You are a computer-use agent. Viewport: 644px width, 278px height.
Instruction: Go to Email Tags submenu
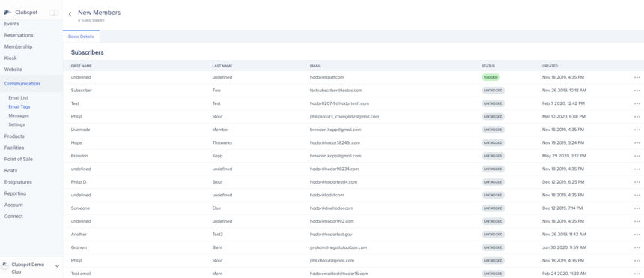coord(19,107)
